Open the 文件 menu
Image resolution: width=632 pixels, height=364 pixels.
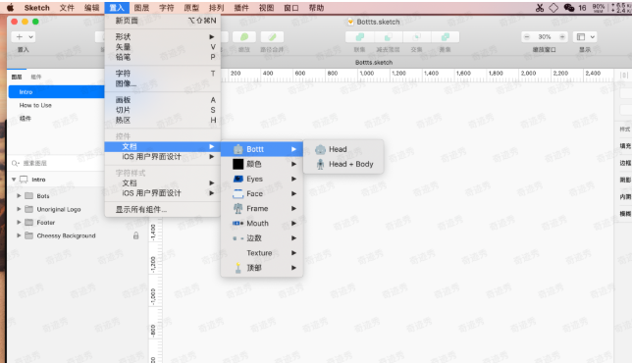click(67, 8)
